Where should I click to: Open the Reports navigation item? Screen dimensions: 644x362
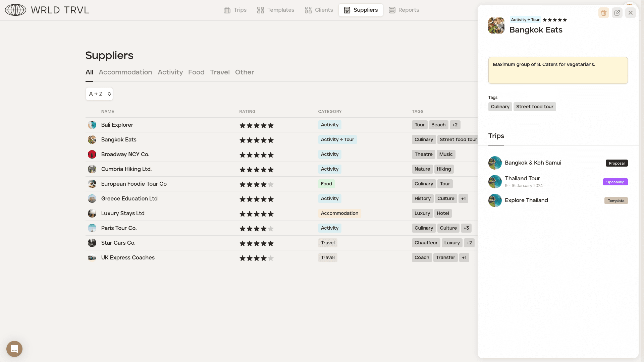[404, 10]
